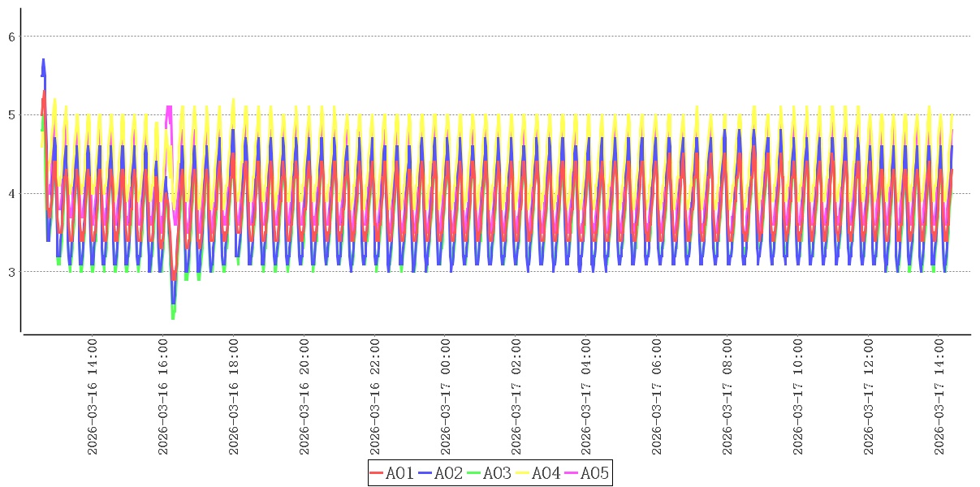The image size is (980, 487).
Task: Click the 2026-03-16 14:00 x-axis label
Action: click(x=93, y=397)
